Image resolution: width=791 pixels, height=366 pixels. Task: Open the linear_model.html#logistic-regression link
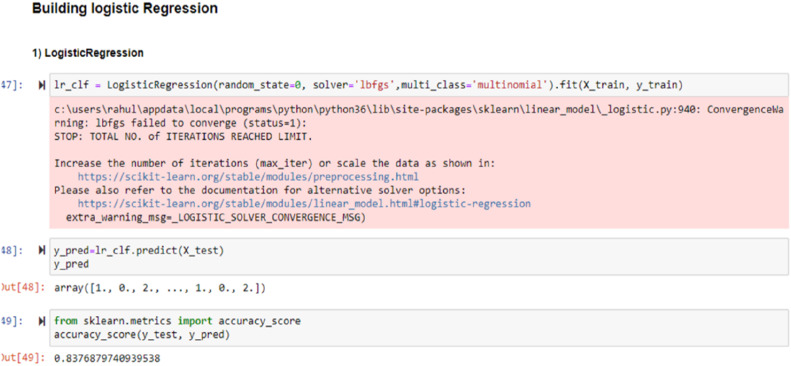pos(304,204)
